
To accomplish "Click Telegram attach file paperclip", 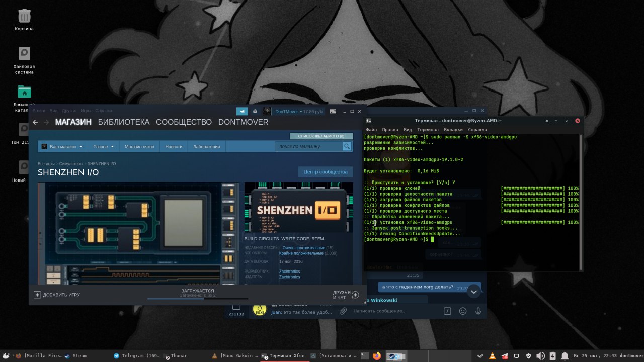I will pyautogui.click(x=343, y=311).
